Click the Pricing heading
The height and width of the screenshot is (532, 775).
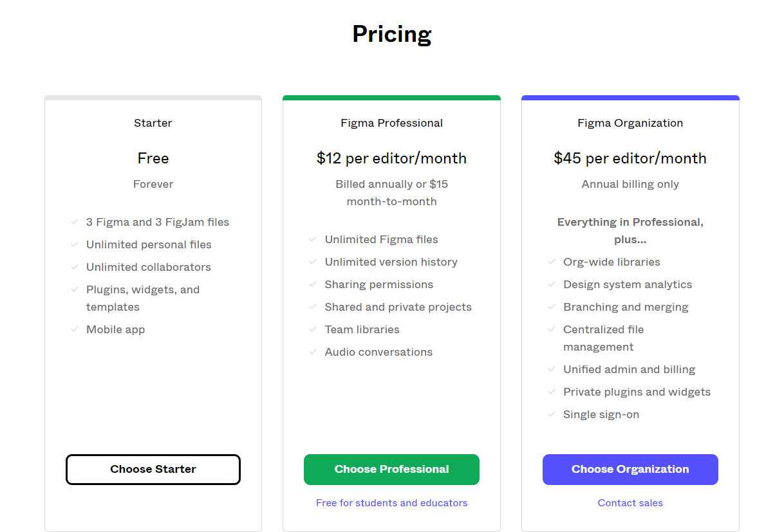(391, 33)
